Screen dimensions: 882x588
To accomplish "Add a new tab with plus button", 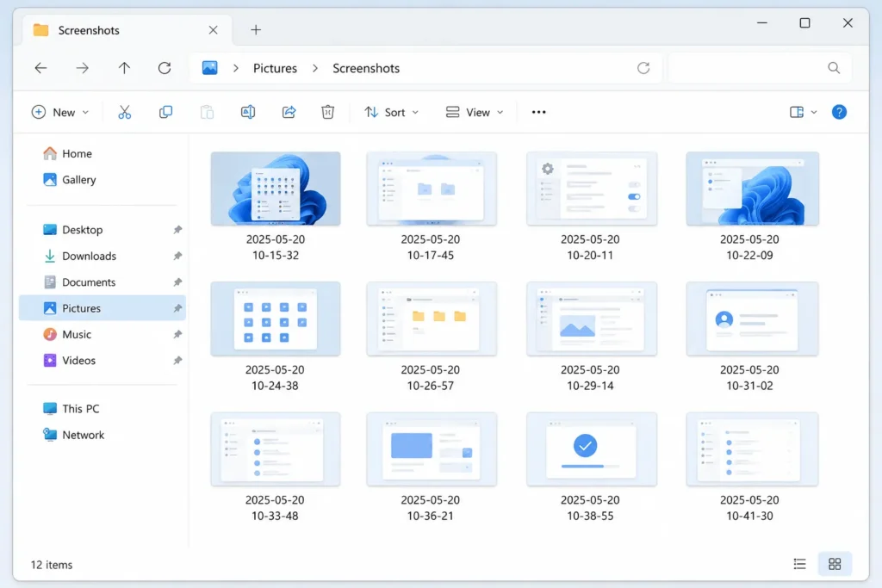I will tap(256, 30).
